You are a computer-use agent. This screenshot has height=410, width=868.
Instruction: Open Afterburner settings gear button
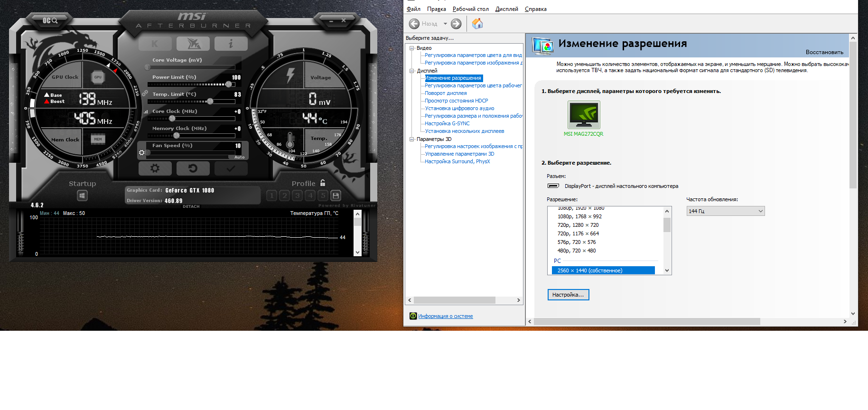point(155,168)
